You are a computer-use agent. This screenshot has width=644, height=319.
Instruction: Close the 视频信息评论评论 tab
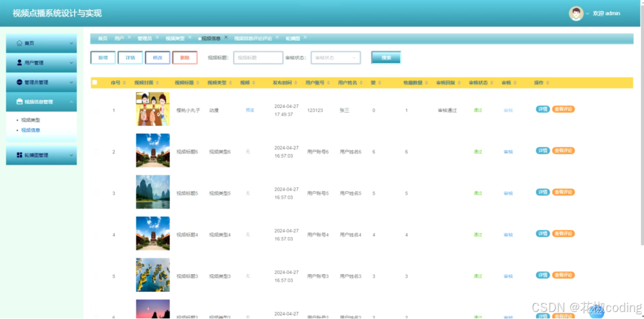point(277,37)
